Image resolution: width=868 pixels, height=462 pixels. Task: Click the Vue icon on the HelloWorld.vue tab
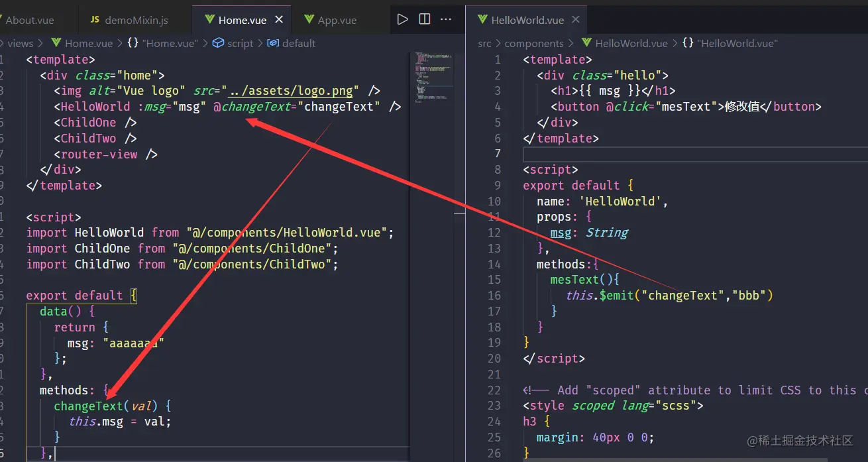pyautogui.click(x=483, y=20)
